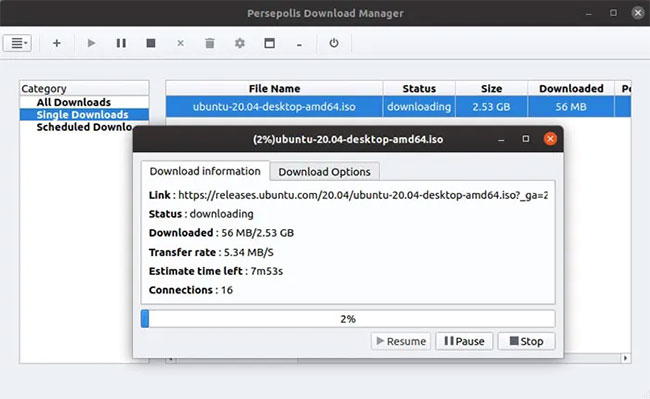Resume download using toolbar play icon
Viewport: 650px width, 399px height.
[91, 43]
